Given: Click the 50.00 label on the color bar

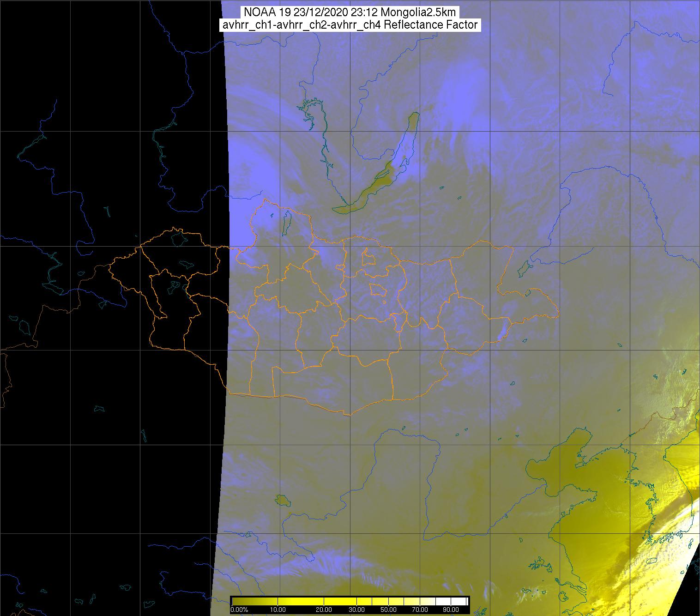Looking at the screenshot, I should pos(388,610).
